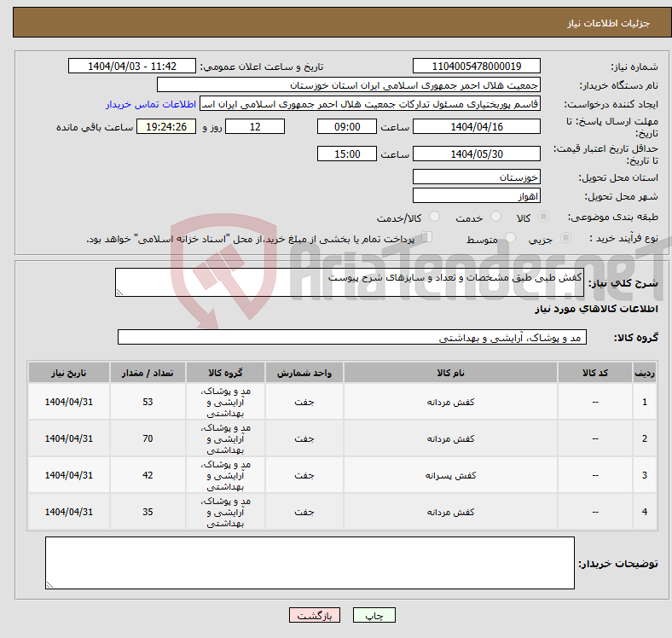Focus the توضیحات خریدار text area

tap(310, 562)
